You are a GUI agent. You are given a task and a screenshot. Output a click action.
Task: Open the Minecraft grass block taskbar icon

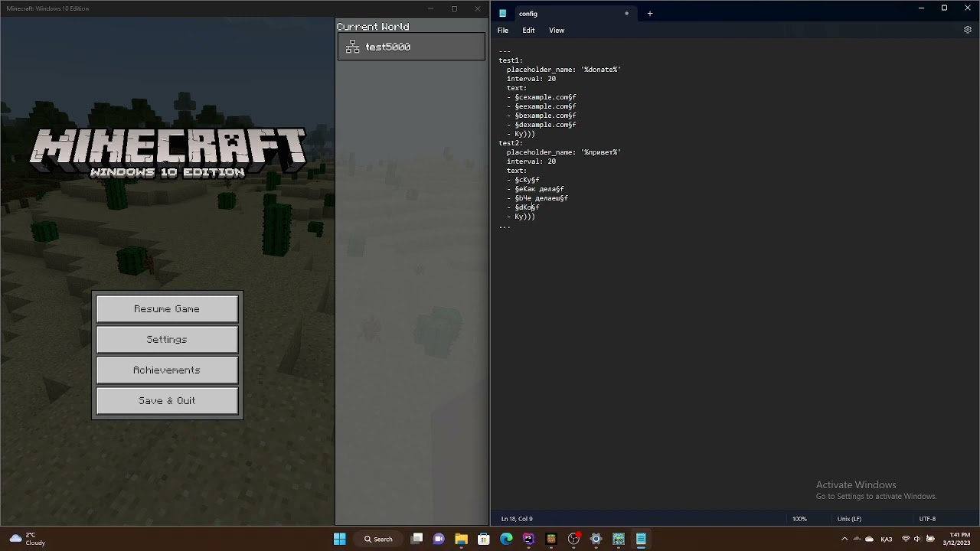click(x=550, y=539)
